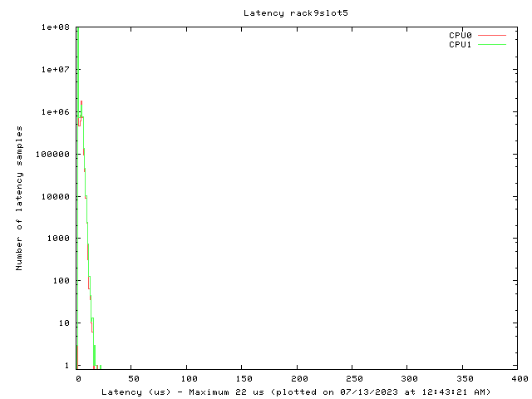Select the CPU0 legend label

461,36
